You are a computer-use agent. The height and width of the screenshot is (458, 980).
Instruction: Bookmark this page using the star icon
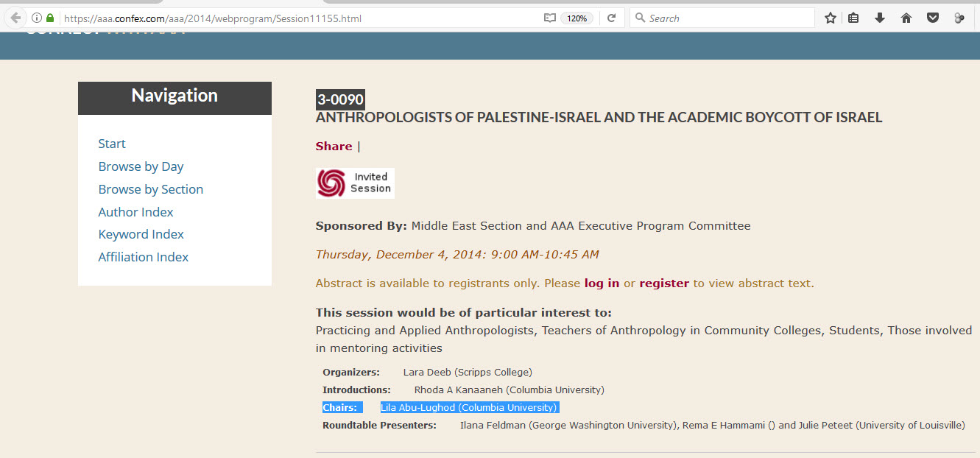click(830, 17)
